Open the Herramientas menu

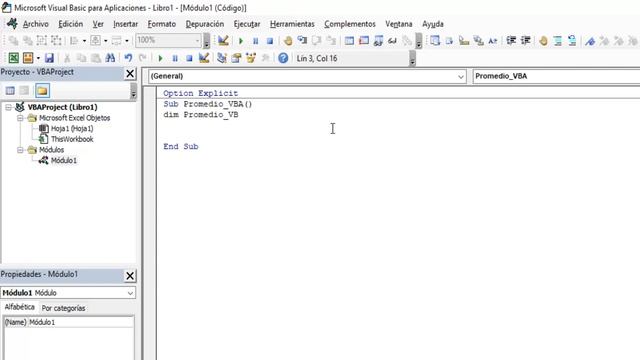pyautogui.click(x=292, y=24)
